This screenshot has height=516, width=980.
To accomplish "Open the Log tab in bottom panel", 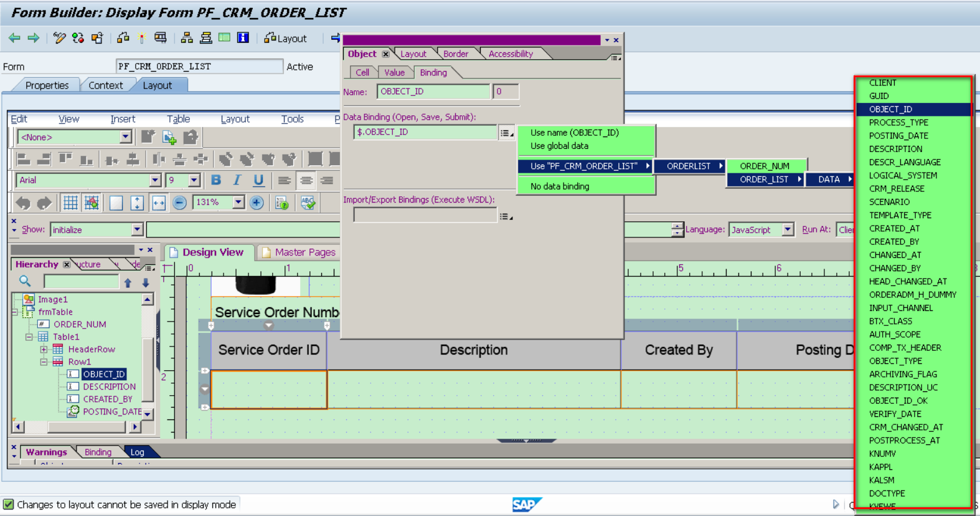I will coord(137,452).
